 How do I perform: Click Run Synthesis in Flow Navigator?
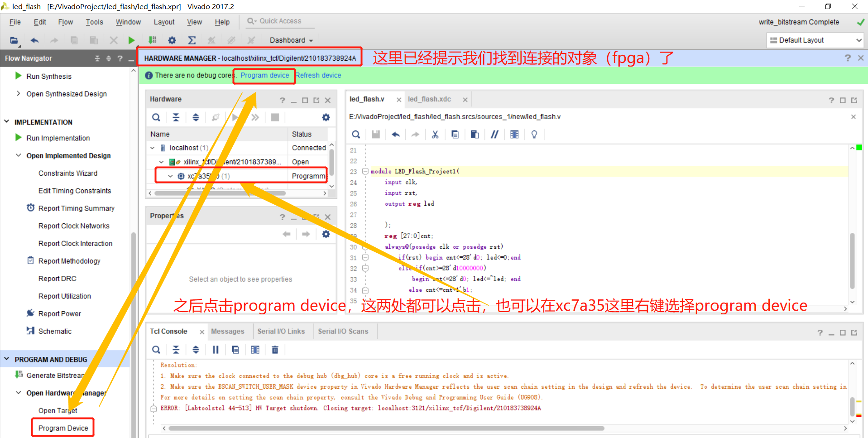coord(49,76)
